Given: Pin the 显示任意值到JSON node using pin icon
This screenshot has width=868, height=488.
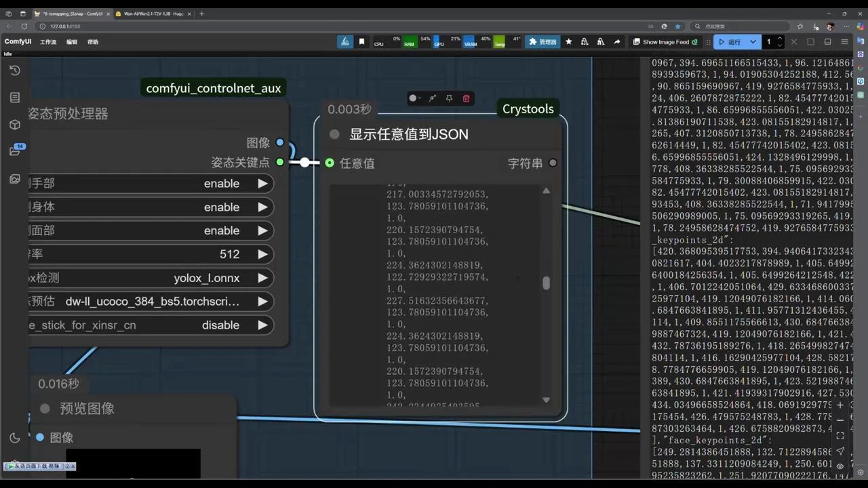Looking at the screenshot, I should tap(448, 98).
